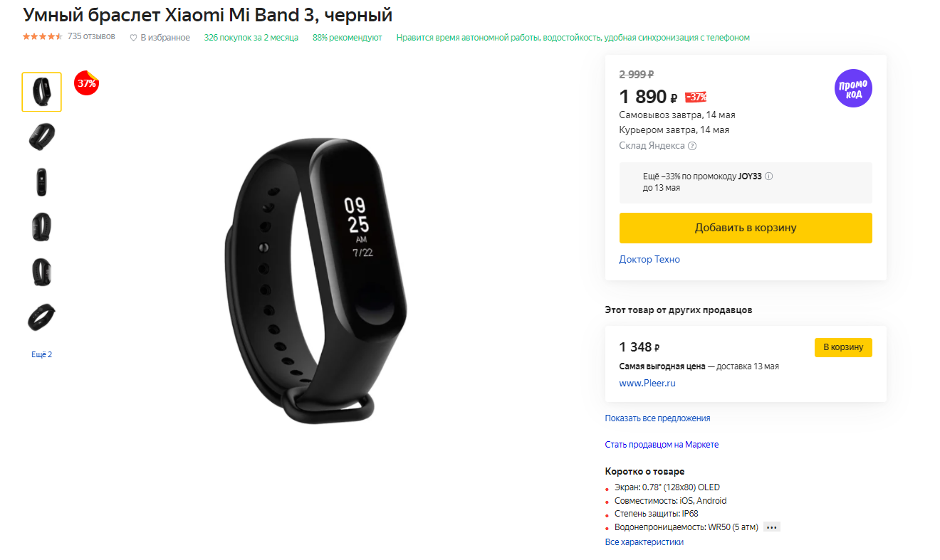Screen dimensions: 940x560
Task: Select the last band thumbnail in list
Action: click(x=41, y=317)
